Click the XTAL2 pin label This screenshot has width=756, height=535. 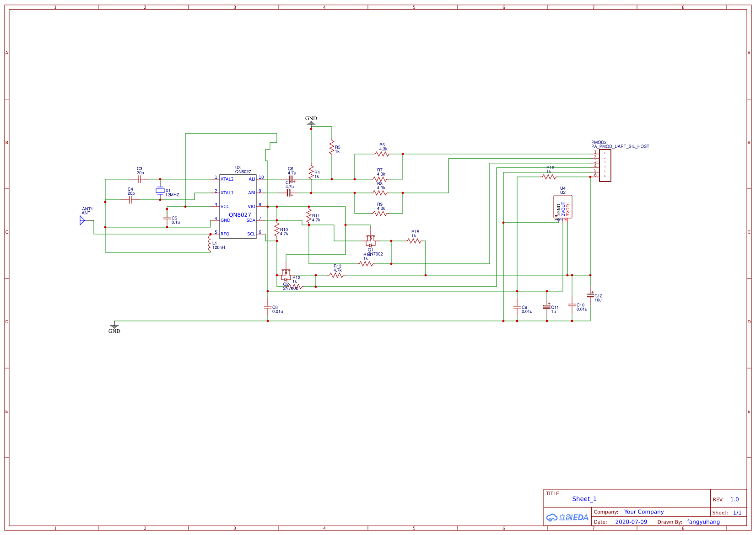point(227,179)
